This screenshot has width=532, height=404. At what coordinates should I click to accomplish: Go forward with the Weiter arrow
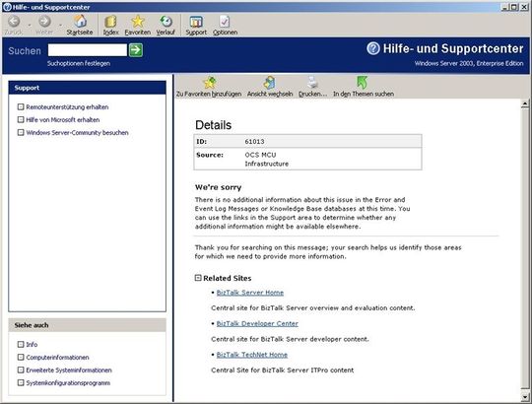pyautogui.click(x=44, y=22)
